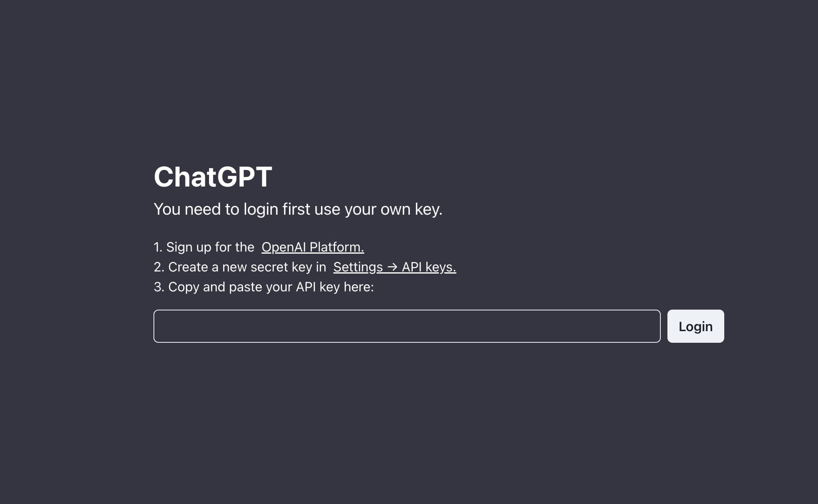Click the arrow inside the Settings link
This screenshot has width=818, height=504.
click(x=392, y=267)
